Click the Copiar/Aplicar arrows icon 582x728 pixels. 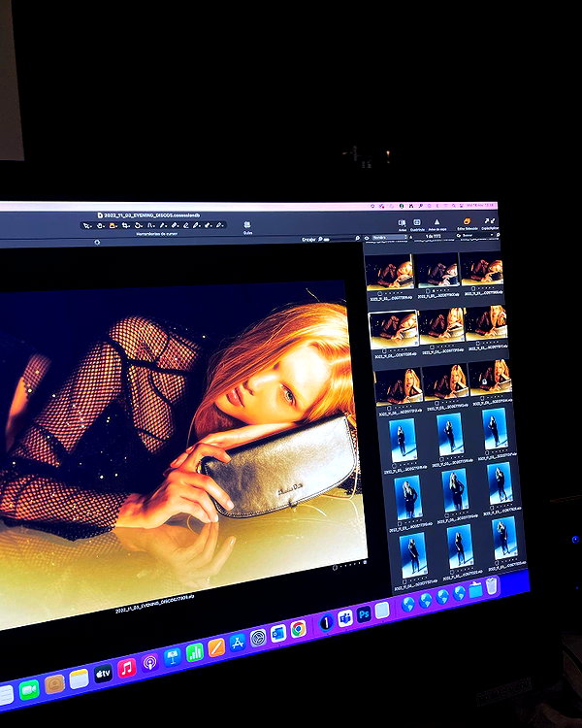pyautogui.click(x=490, y=221)
